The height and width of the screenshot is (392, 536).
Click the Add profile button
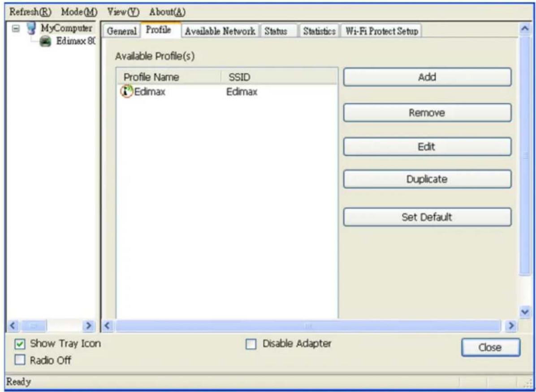pyautogui.click(x=427, y=77)
